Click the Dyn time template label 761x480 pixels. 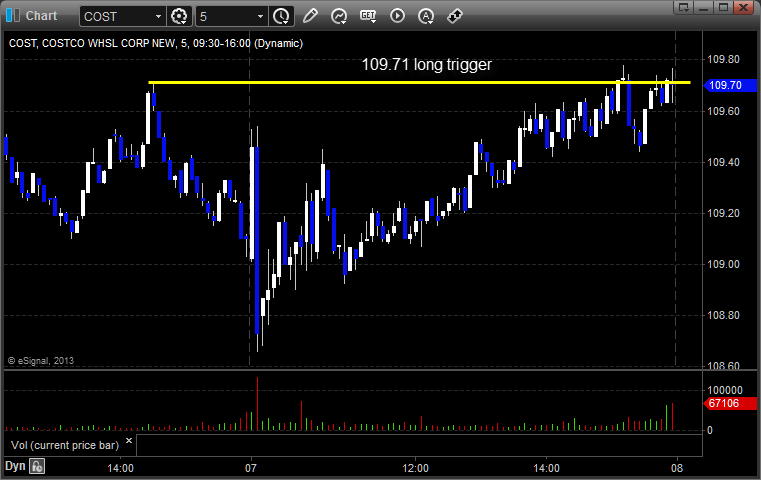point(15,466)
